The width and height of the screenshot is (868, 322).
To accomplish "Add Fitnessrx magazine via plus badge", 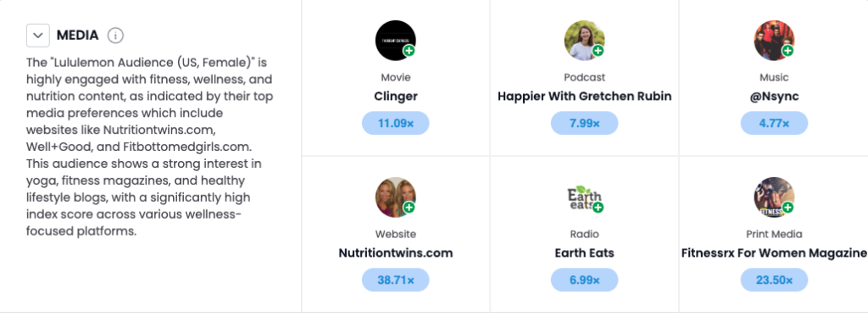I will [787, 208].
